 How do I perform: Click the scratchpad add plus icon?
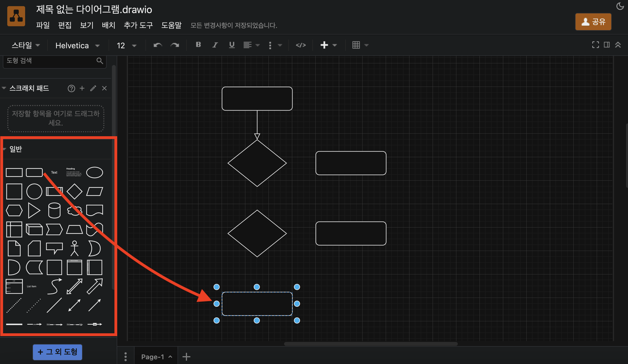pos(82,88)
